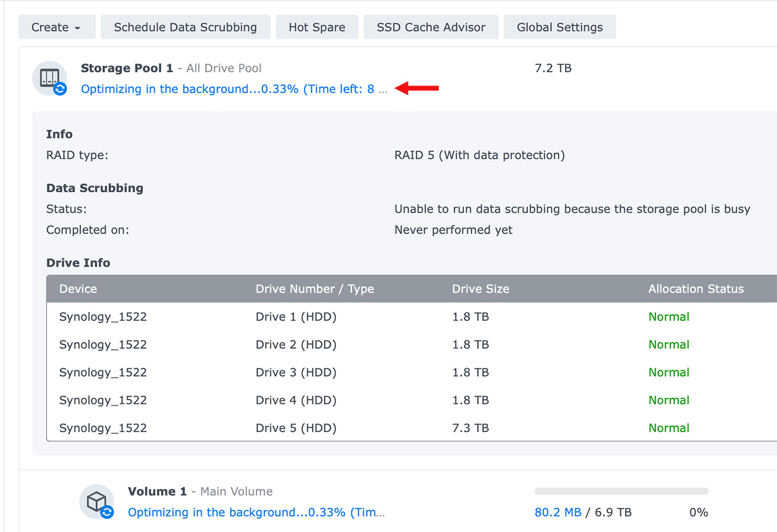The height and width of the screenshot is (532, 777).
Task: Select the Drive 1 (HDD) row
Action: pos(296,317)
